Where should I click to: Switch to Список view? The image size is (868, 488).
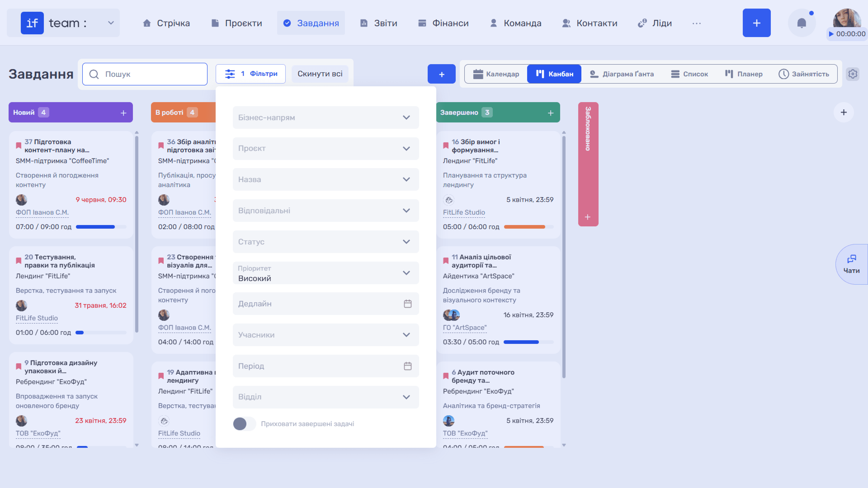pos(689,74)
